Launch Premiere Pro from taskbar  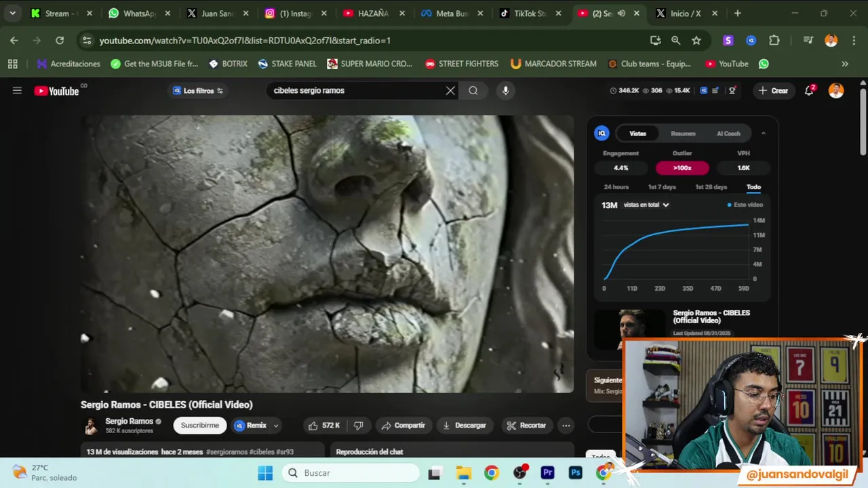[547, 472]
